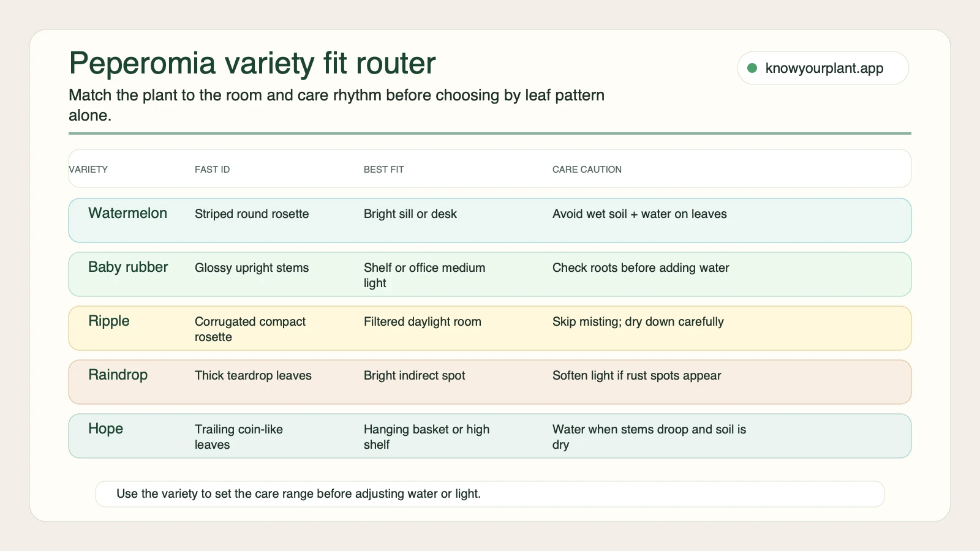The height and width of the screenshot is (551, 980).
Task: Click the CARE CAUTION column header
Action: click(587, 170)
